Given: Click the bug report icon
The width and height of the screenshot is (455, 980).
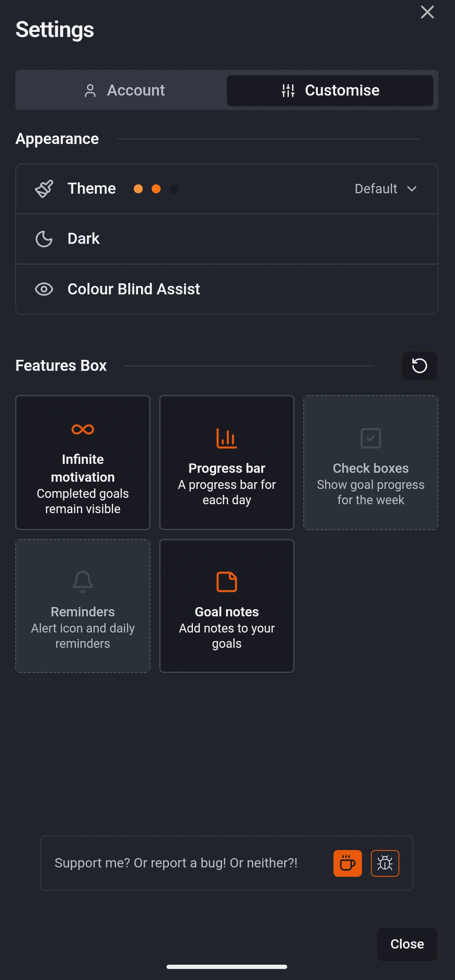Looking at the screenshot, I should (385, 863).
